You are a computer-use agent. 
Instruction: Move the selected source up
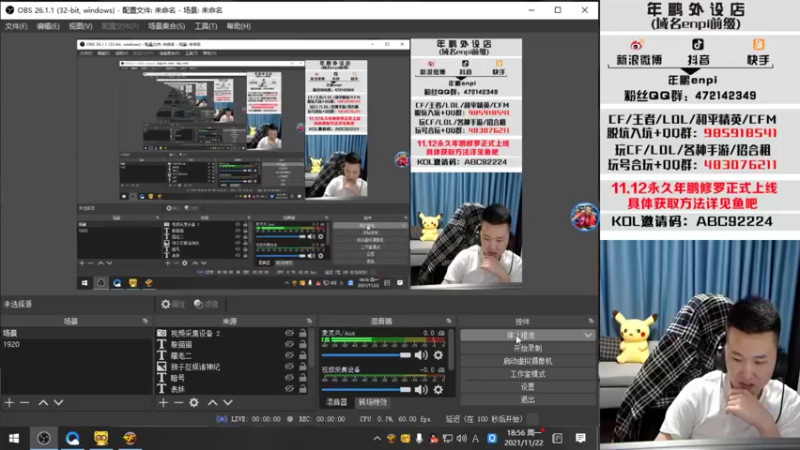tap(213, 403)
